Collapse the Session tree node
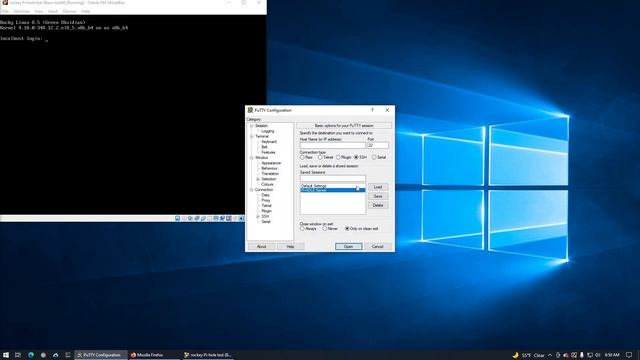The width and height of the screenshot is (640, 360). coord(251,126)
